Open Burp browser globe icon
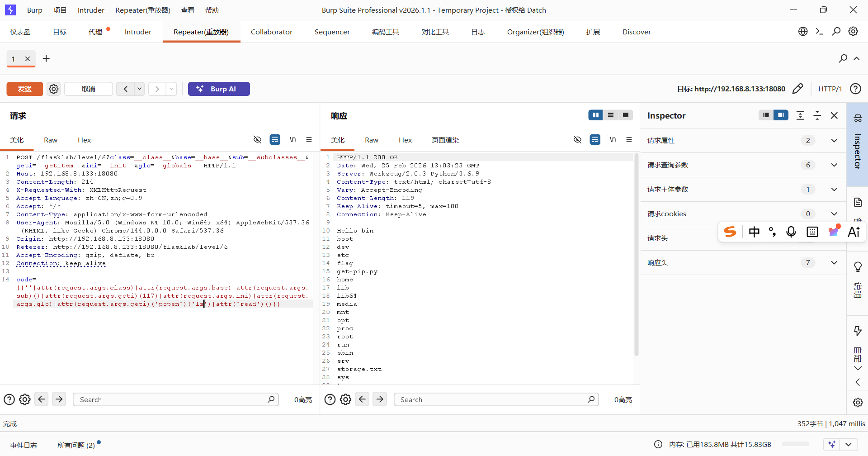This screenshot has height=456, width=868. click(803, 32)
